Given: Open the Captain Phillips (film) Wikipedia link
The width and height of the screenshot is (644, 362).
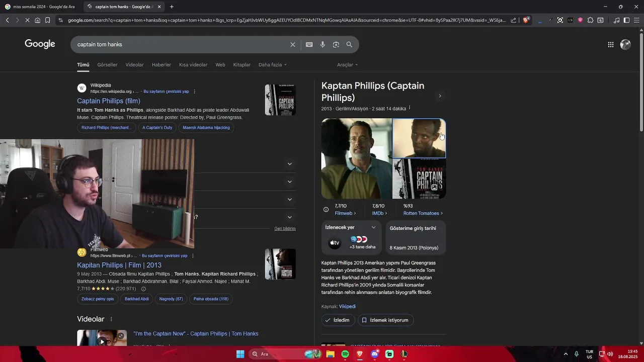Looking at the screenshot, I should point(109,101).
